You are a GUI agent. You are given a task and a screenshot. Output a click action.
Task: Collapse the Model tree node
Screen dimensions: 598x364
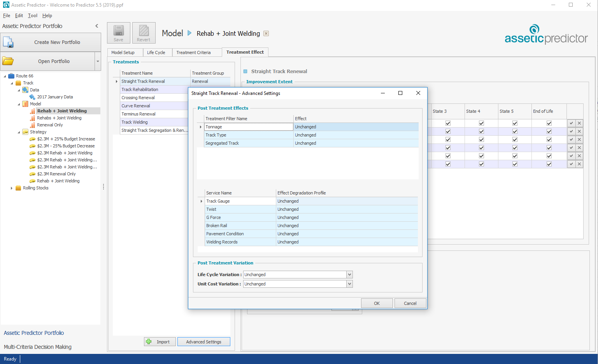19,104
